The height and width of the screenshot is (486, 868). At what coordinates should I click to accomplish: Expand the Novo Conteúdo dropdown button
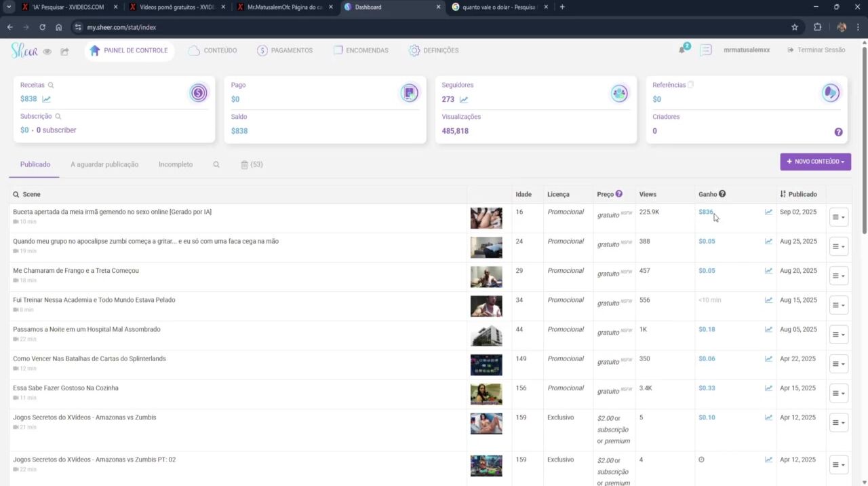[x=815, y=162]
